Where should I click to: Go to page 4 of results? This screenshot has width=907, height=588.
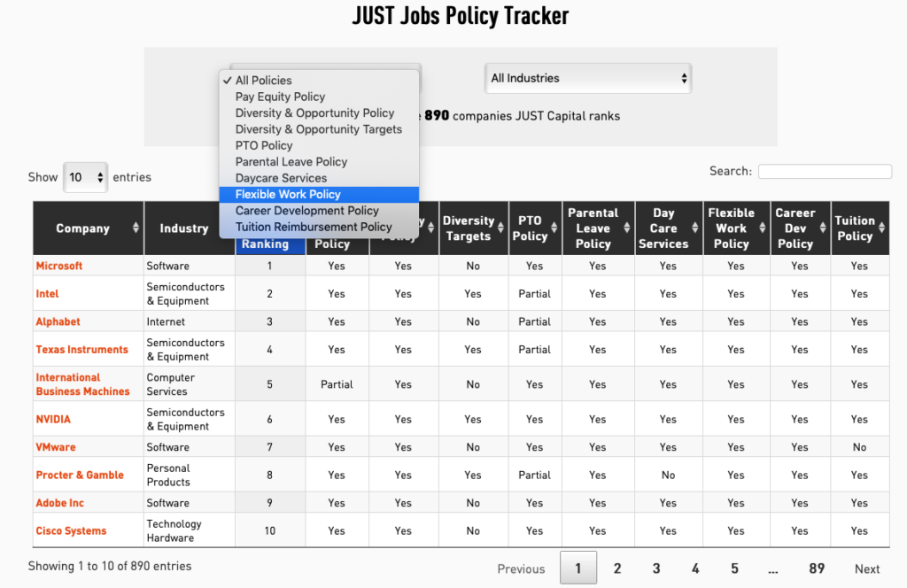tap(695, 569)
